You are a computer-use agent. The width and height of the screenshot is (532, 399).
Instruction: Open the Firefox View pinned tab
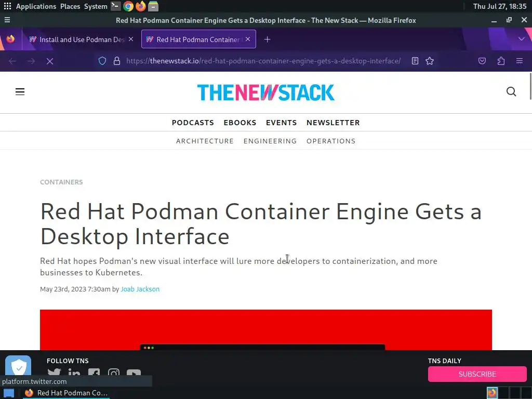(x=10, y=39)
